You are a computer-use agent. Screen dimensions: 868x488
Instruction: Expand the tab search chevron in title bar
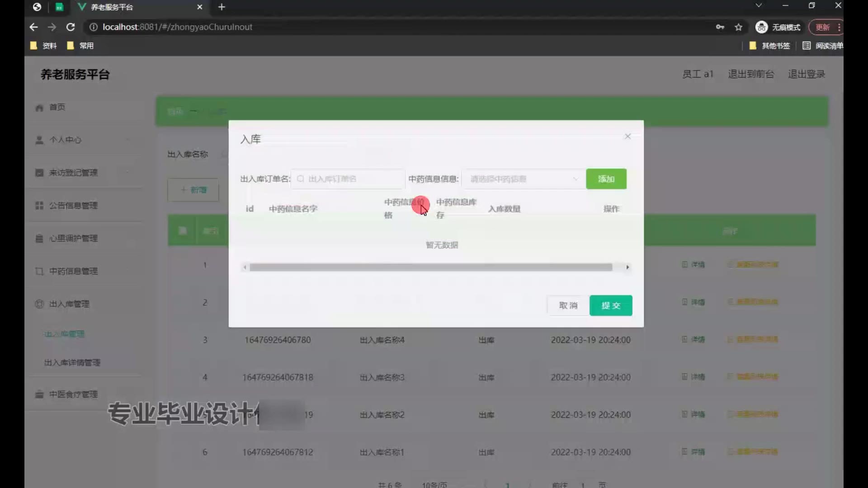point(759,5)
